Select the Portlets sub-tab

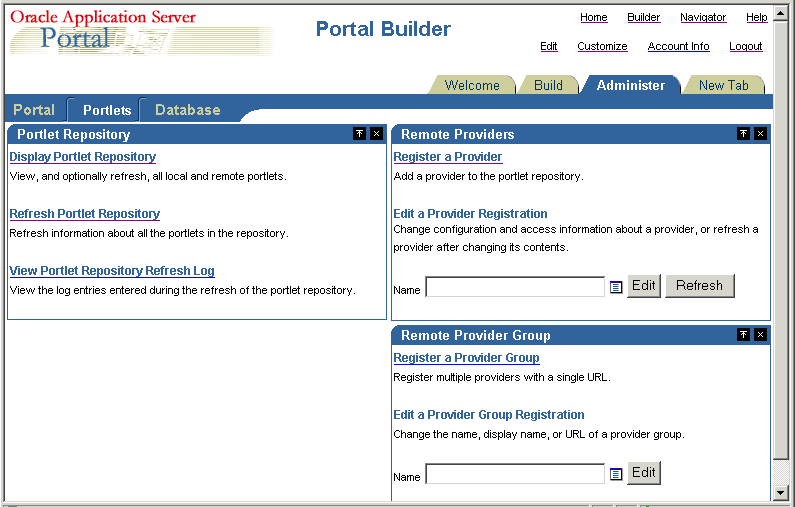point(107,110)
